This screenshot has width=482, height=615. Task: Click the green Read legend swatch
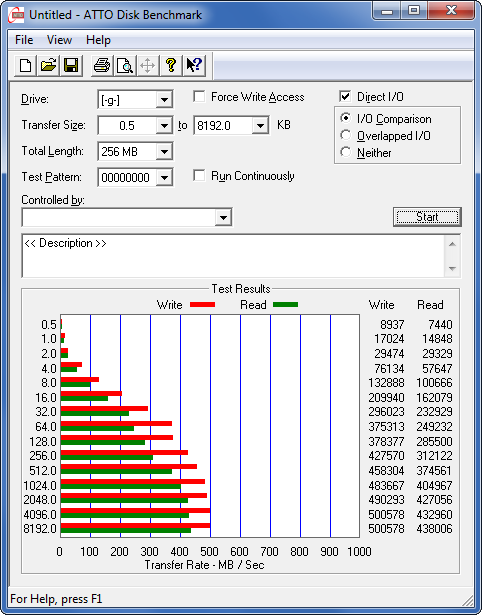(286, 304)
